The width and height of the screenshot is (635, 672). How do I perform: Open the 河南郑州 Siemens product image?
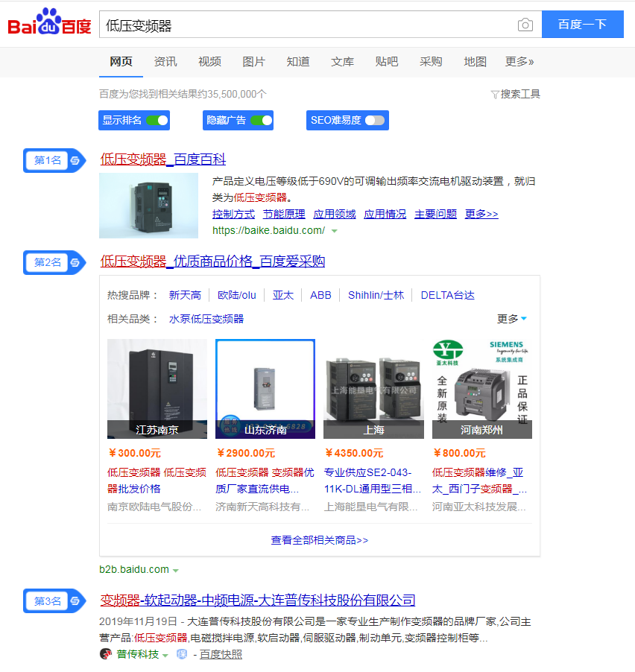pyautogui.click(x=482, y=389)
